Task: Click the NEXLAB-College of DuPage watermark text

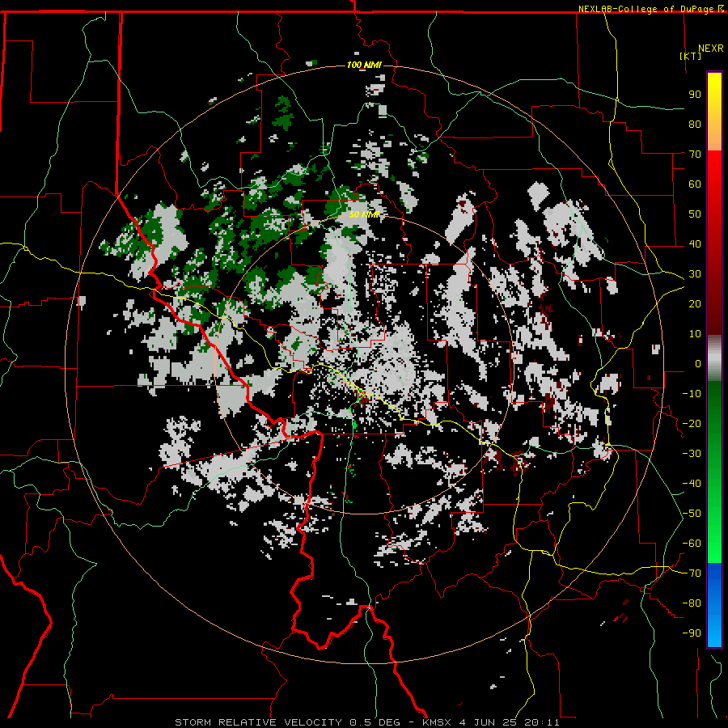Action: point(647,9)
